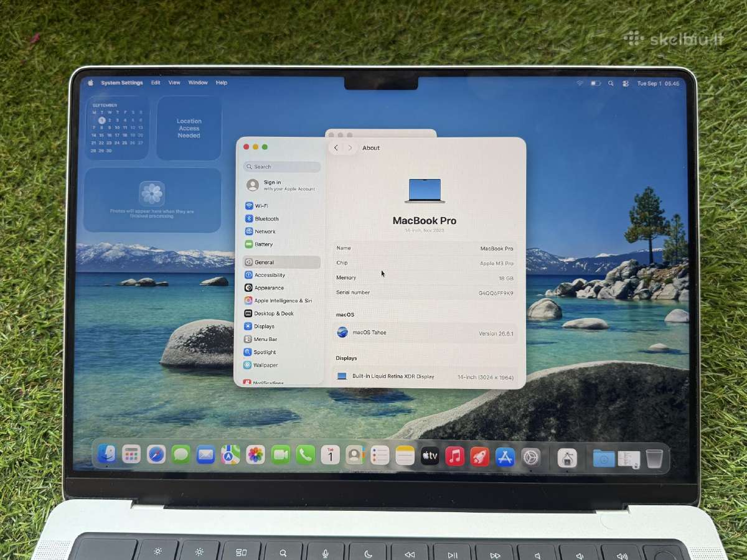747x560 pixels.
Task: Click the MacBook Pro laptop image
Action: [x=425, y=190]
